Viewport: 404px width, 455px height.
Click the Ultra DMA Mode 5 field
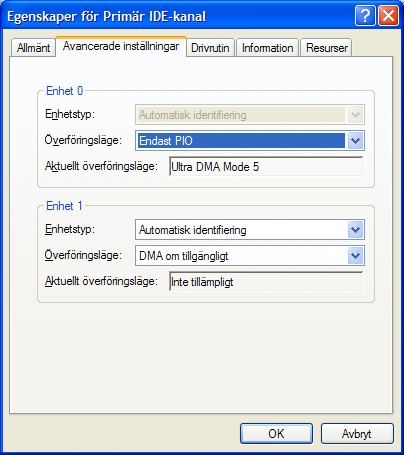(266, 166)
